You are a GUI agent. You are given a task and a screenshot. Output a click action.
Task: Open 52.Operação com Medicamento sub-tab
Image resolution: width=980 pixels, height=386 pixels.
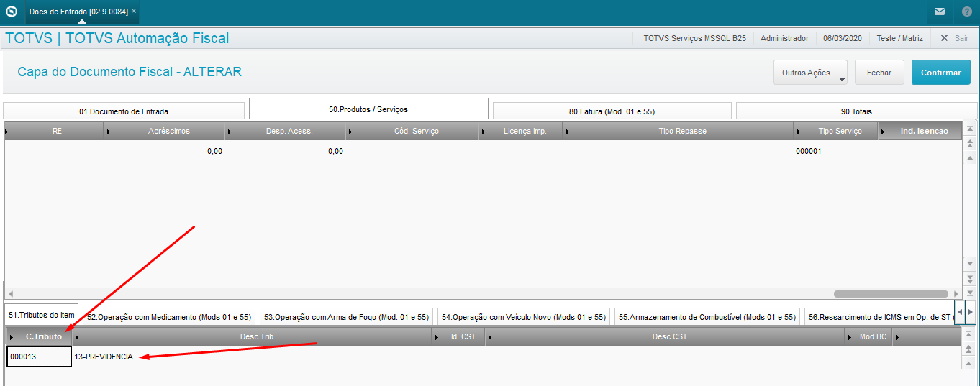(x=169, y=316)
